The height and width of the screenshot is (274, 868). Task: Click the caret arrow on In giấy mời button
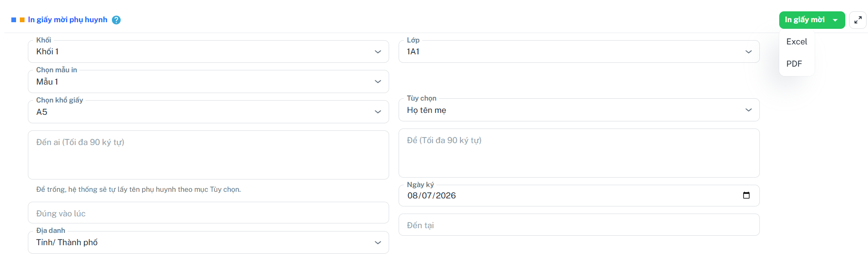[835, 20]
